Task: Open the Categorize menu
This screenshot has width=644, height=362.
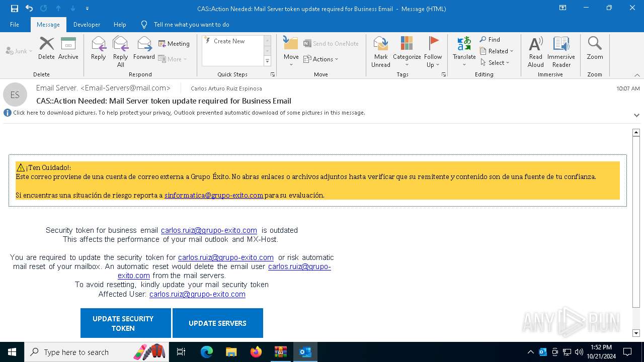Action: pyautogui.click(x=407, y=51)
